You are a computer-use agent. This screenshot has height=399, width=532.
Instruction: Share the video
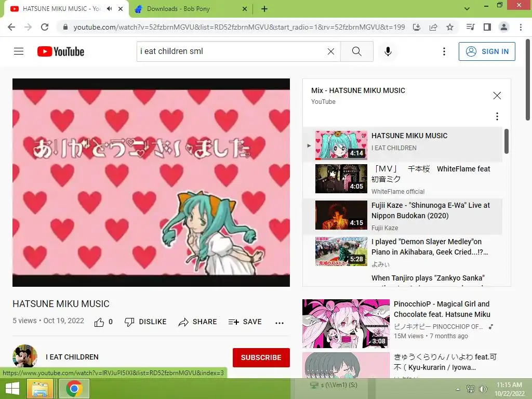pos(197,322)
